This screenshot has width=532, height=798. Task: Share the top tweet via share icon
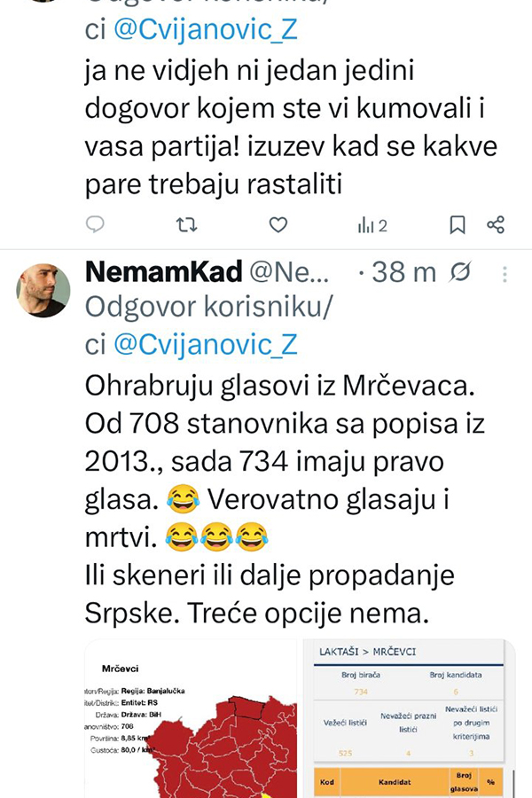496,225
